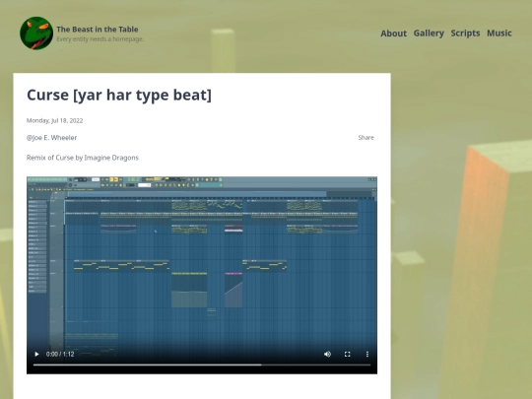This screenshot has height=399, width=532.
Task: Play the Curse remix video
Action: (36, 354)
